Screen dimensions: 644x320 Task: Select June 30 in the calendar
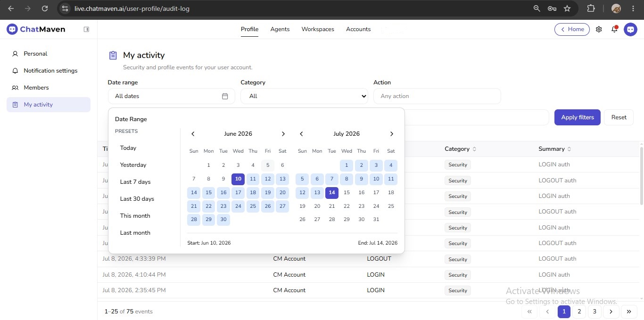[x=223, y=220]
